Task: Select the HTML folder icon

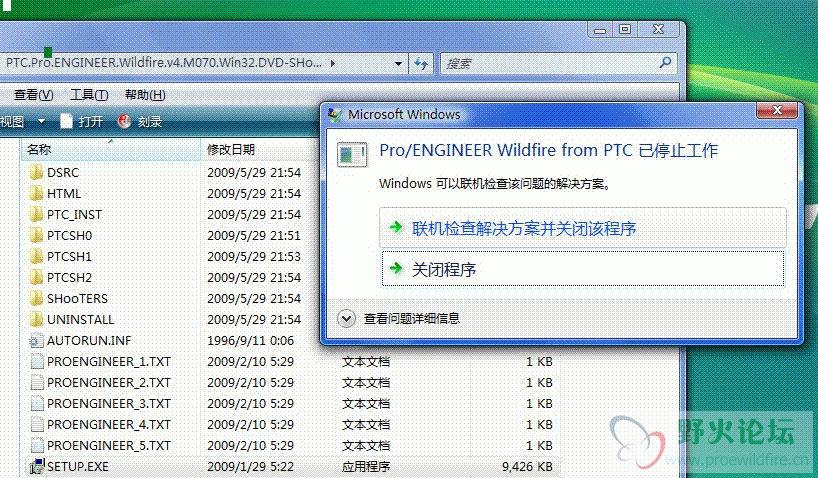Action: 36,193
